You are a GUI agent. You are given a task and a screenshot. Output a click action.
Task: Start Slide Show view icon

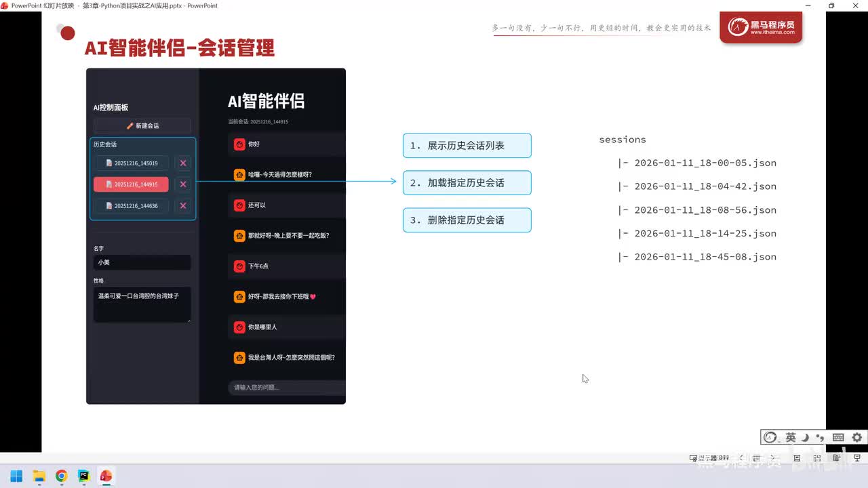857,458
